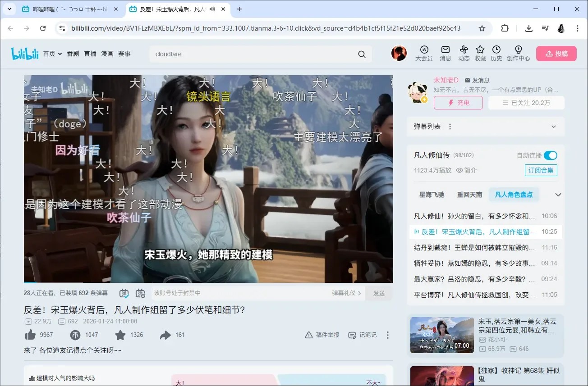
Task: Play 结丹到截瘫！王蝉 episode in the playlist
Action: tap(485, 247)
